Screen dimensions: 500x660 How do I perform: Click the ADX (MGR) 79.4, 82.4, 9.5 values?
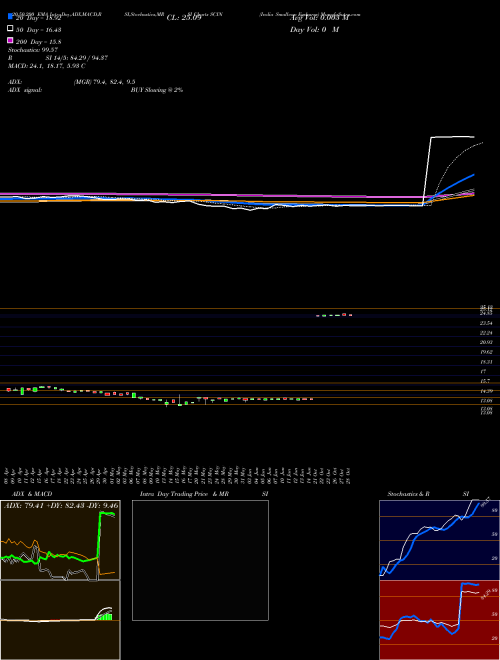point(105,82)
